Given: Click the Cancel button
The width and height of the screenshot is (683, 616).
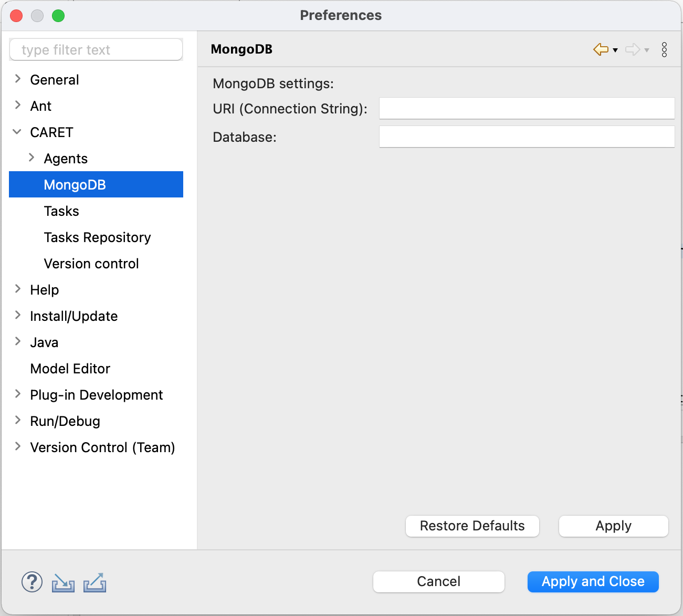Looking at the screenshot, I should tap(438, 581).
